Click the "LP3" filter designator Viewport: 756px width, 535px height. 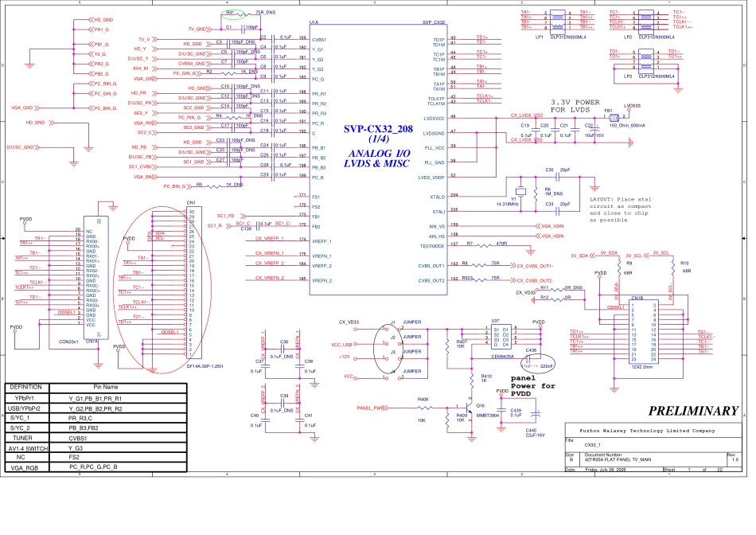[x=628, y=76]
